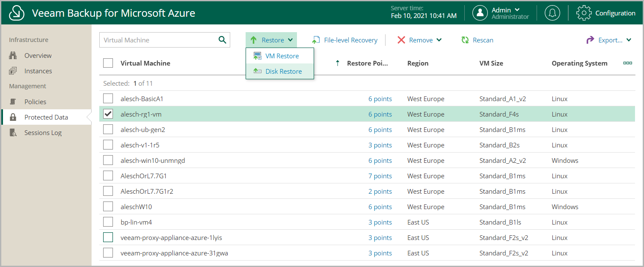
Task: Sort by Operating System column header
Action: pyautogui.click(x=579, y=63)
